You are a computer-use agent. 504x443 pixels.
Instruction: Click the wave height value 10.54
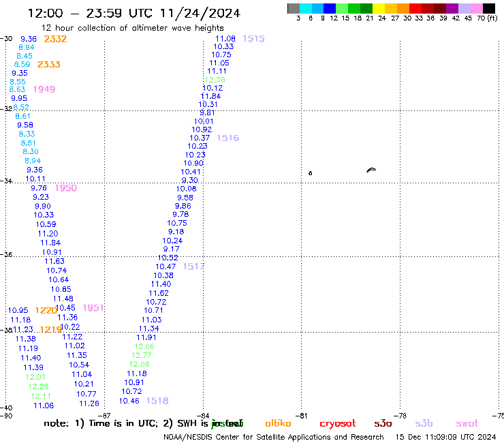click(x=79, y=365)
